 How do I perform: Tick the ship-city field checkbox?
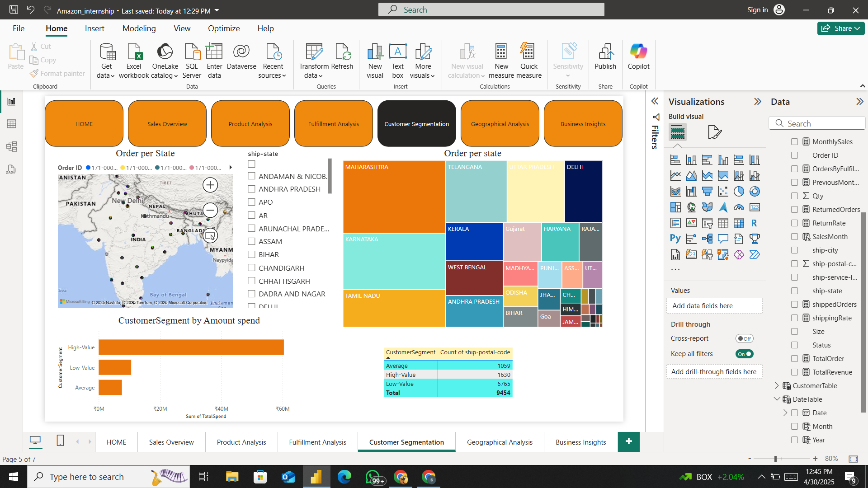(x=794, y=250)
